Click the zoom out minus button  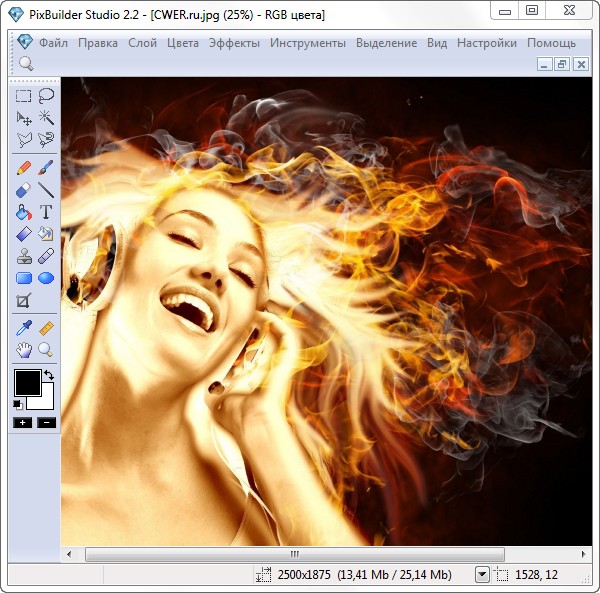click(x=46, y=423)
